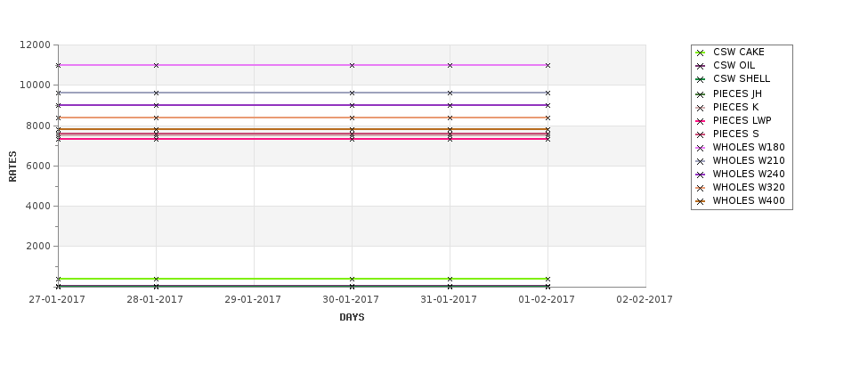Screen dimensions: 868x382
Task: Select the WHOLES W320 legend label
Action: [x=749, y=188]
